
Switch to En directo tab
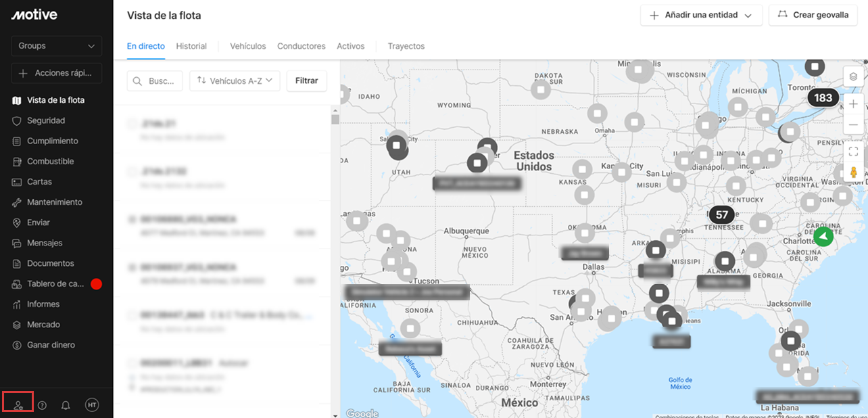146,46
